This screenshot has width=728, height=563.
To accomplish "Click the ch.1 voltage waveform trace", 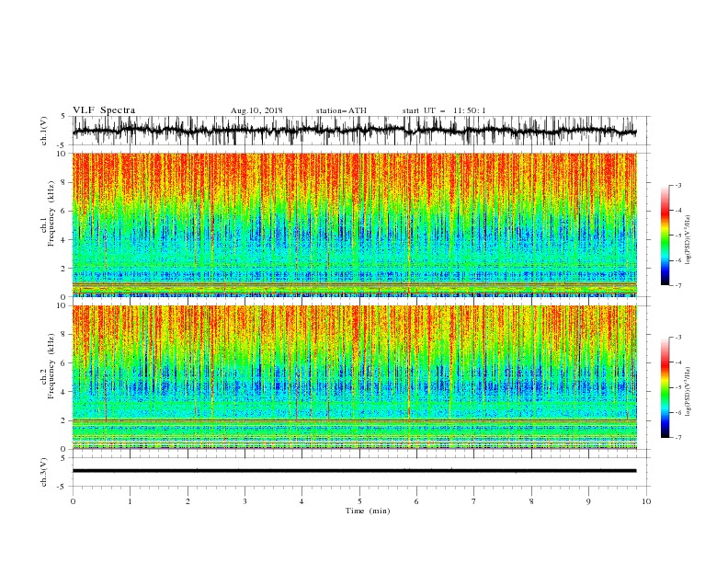I will [x=354, y=131].
